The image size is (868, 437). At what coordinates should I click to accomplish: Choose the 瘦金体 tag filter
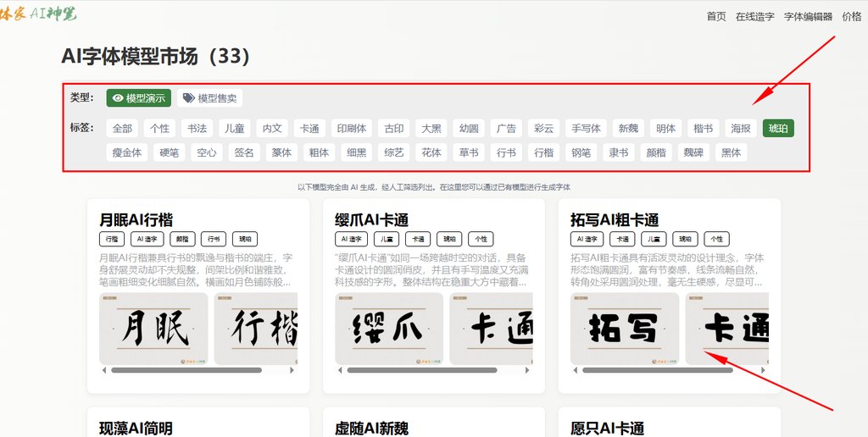coord(127,152)
